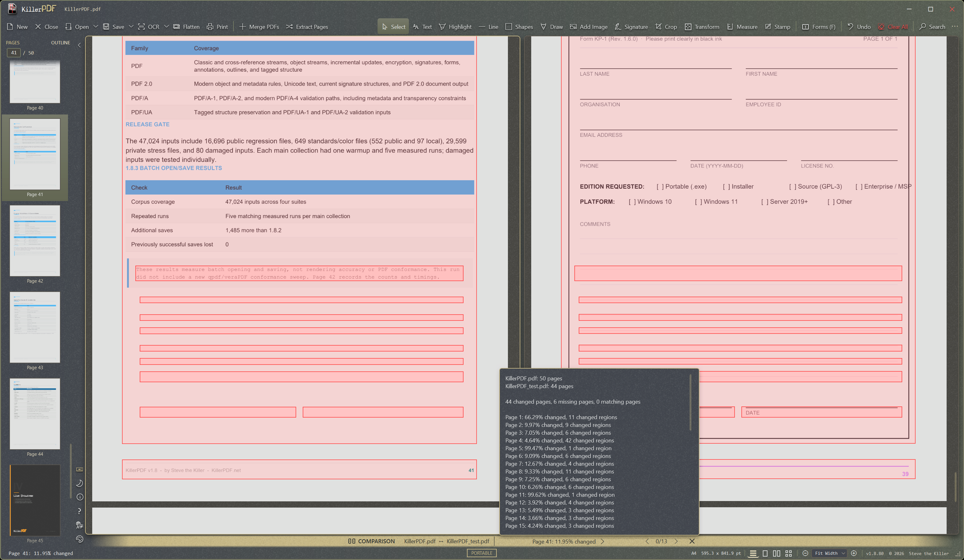Open the Forms (F) tool
This screenshot has width=964, height=560.
(x=819, y=27)
